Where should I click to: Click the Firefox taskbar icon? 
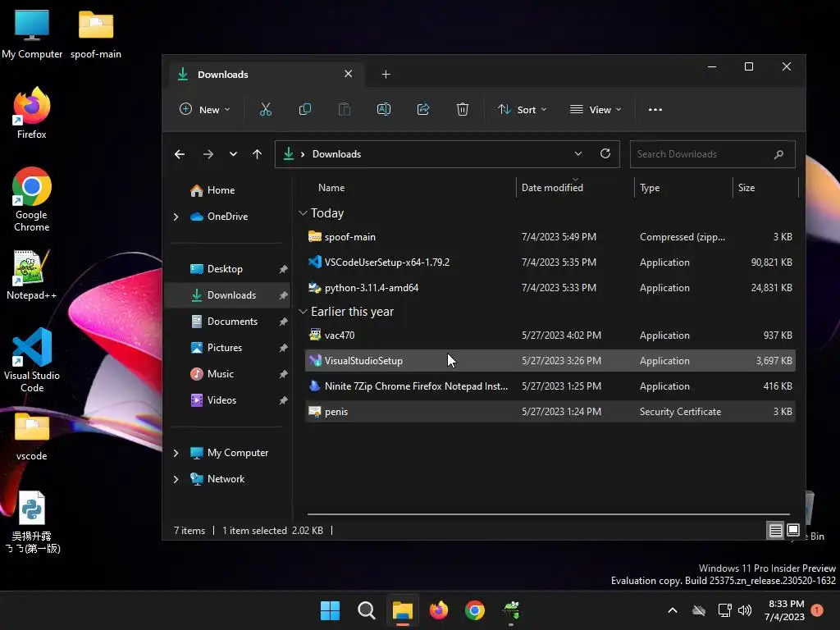(x=439, y=610)
